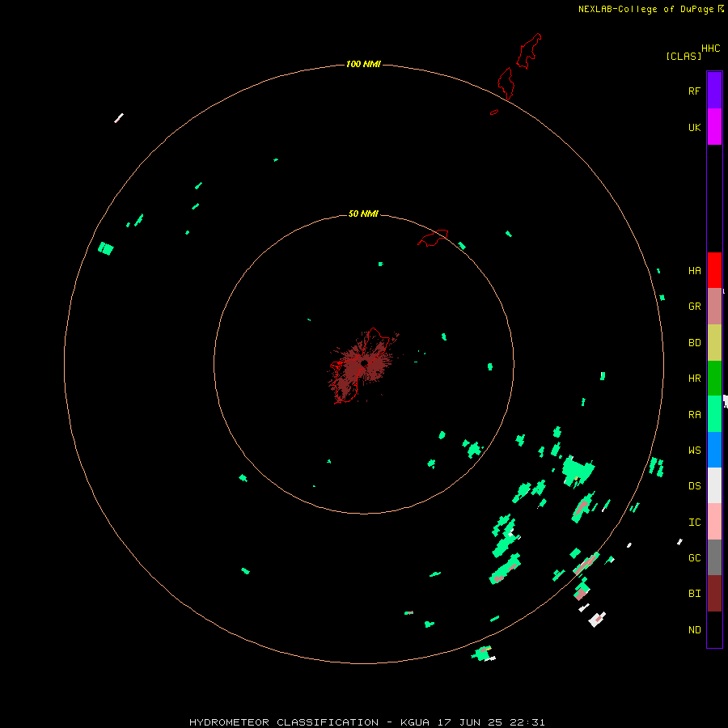
Task: Select the GR dusty pink legend swatch
Action: coord(714,307)
